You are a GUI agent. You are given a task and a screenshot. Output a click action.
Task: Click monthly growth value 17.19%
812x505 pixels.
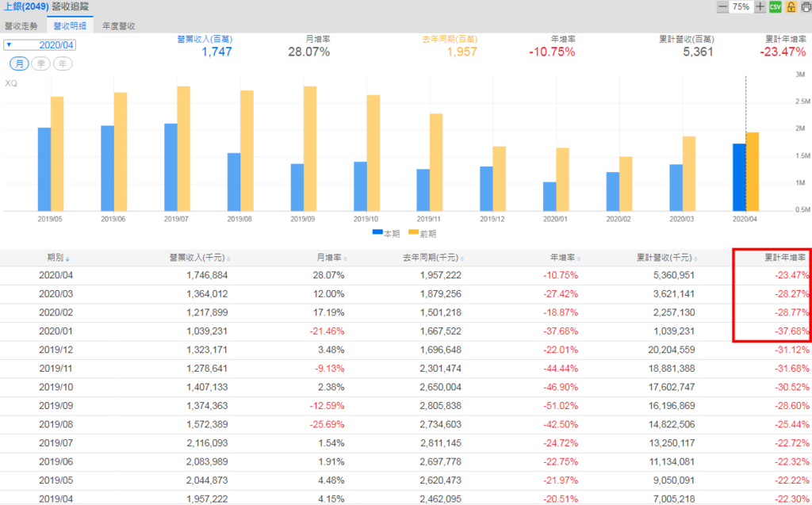tap(329, 312)
